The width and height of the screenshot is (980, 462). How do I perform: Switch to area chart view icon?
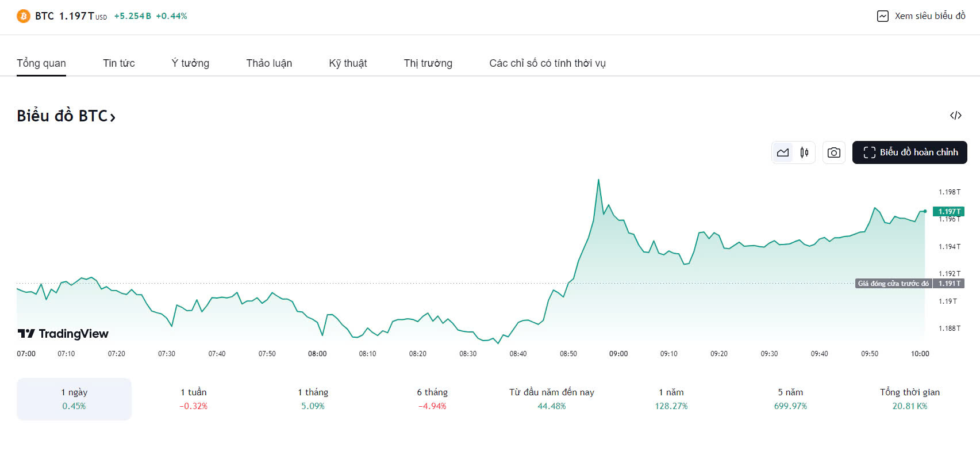pos(783,152)
